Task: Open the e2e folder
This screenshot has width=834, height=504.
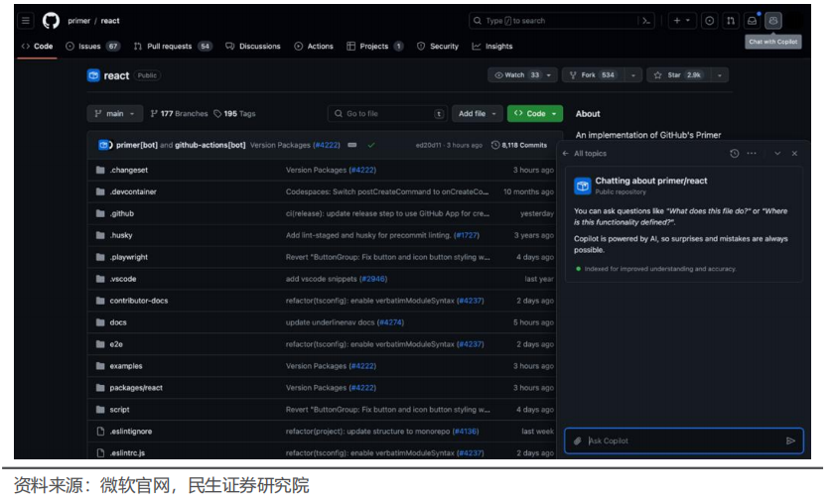Action: tap(116, 344)
